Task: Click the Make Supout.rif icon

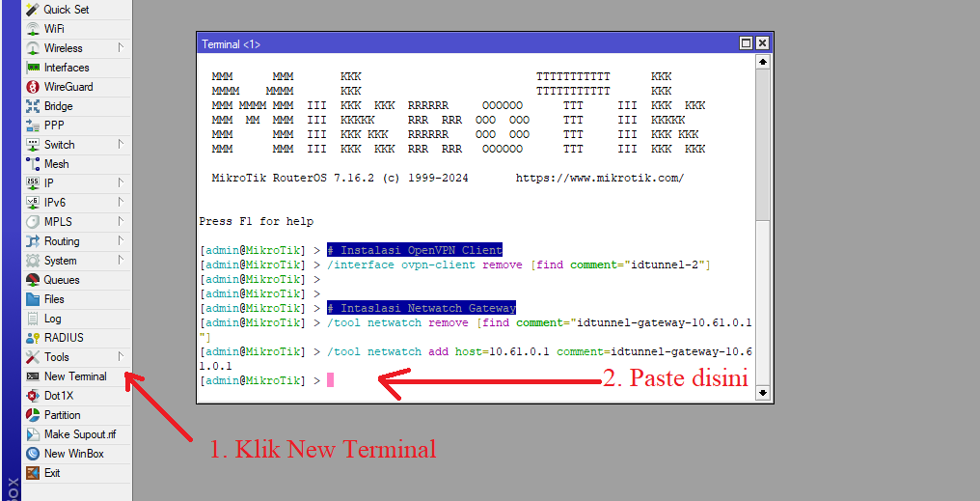Action: pyautogui.click(x=33, y=434)
